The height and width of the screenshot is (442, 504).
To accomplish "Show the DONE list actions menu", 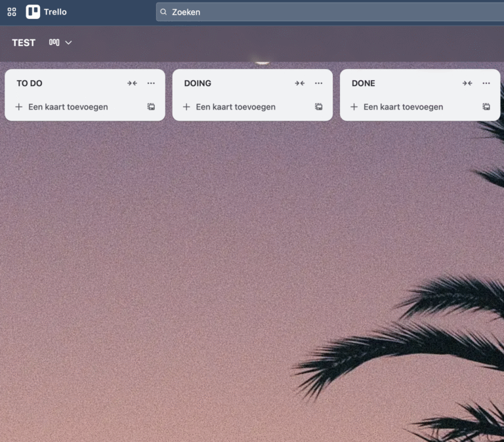I will coord(486,83).
